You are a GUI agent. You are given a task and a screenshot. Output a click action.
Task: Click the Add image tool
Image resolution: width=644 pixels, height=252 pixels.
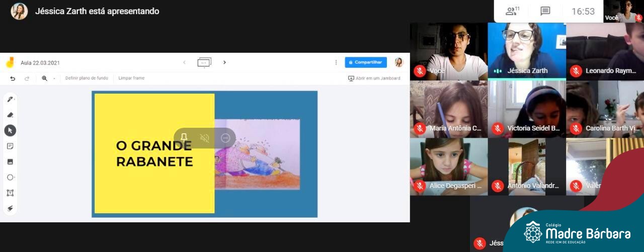[10, 162]
